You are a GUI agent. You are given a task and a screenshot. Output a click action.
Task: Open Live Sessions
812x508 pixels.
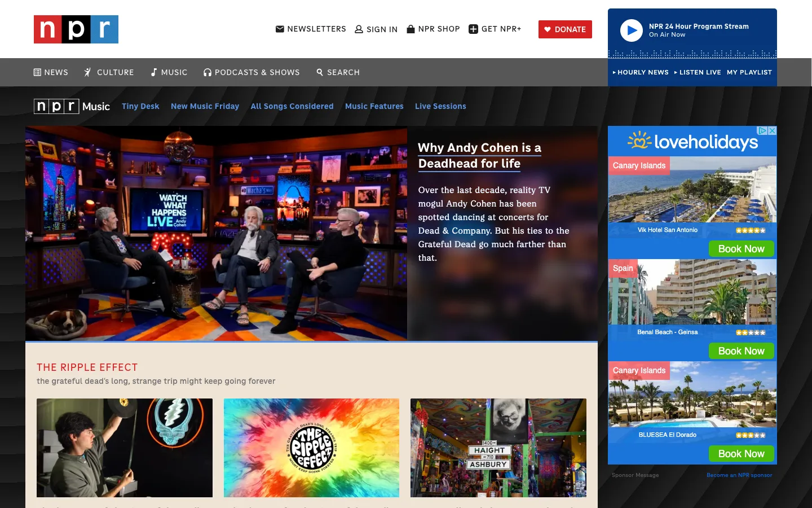440,106
